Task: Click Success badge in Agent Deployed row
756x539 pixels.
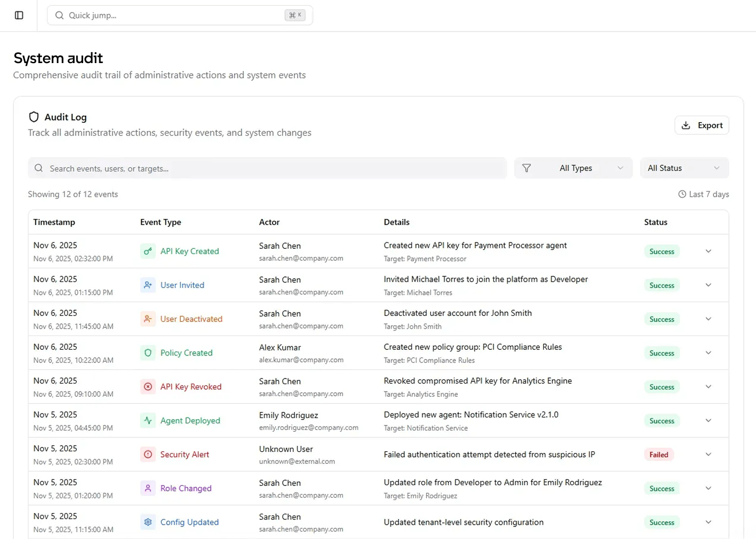Action: [x=661, y=421]
